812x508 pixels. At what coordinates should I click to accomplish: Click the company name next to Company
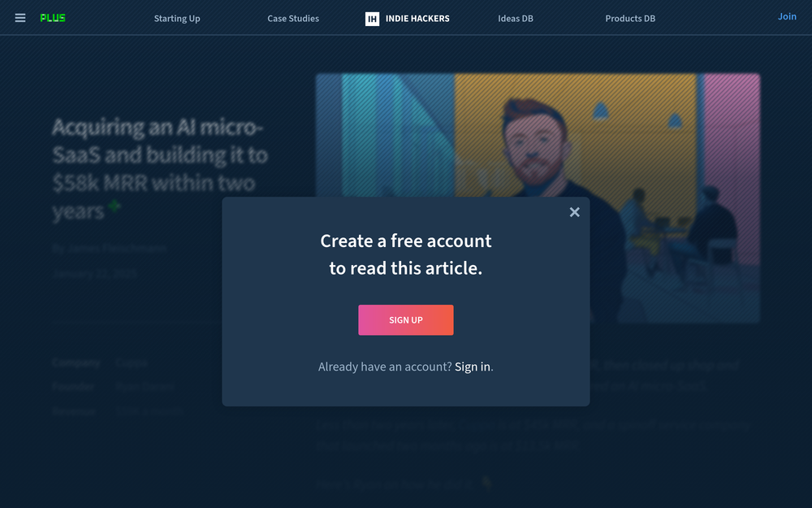131,363
